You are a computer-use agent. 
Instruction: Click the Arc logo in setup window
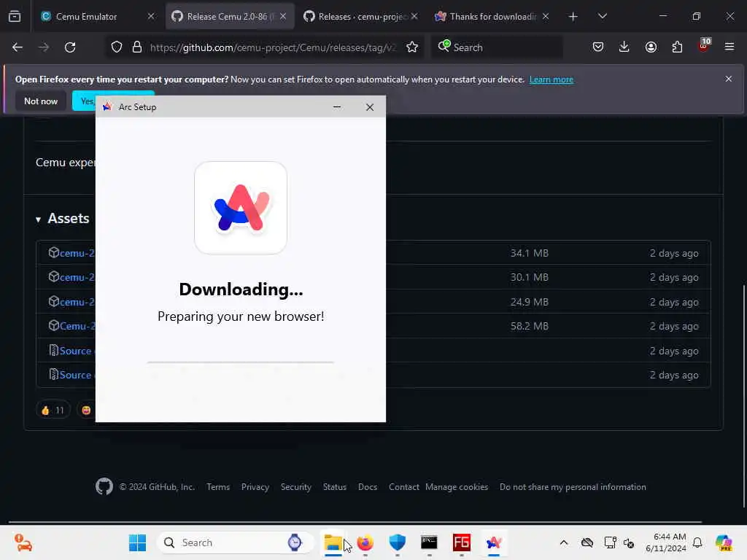tap(241, 208)
